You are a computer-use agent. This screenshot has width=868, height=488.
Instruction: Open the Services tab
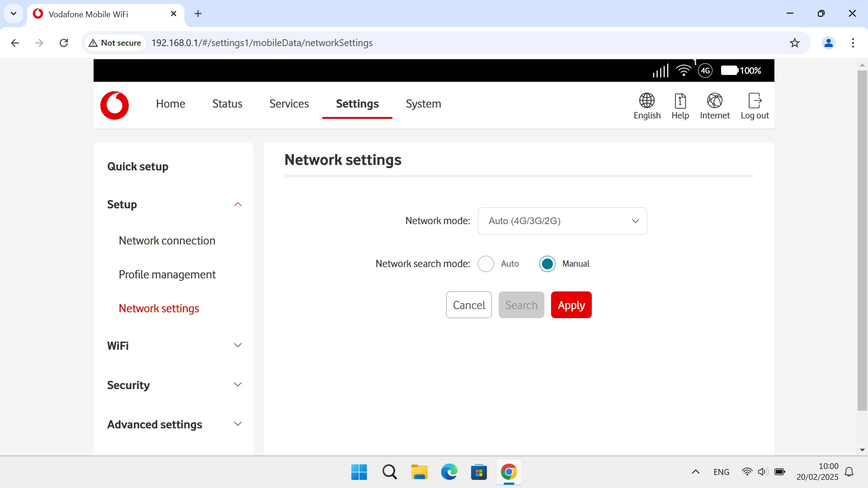coord(289,104)
